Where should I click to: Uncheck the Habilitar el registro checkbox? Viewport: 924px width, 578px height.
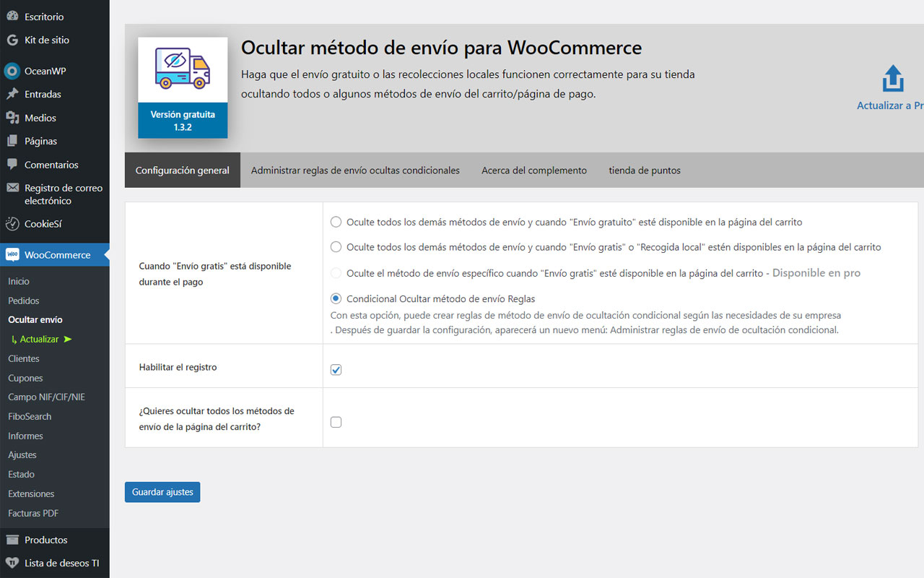(336, 370)
